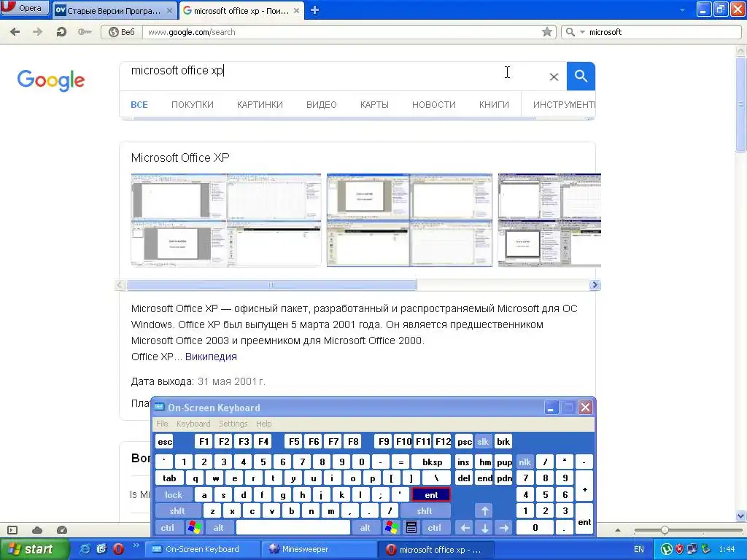Expand quick launch chevron on taskbar
Viewport: 747px width, 560px height.
(136, 545)
